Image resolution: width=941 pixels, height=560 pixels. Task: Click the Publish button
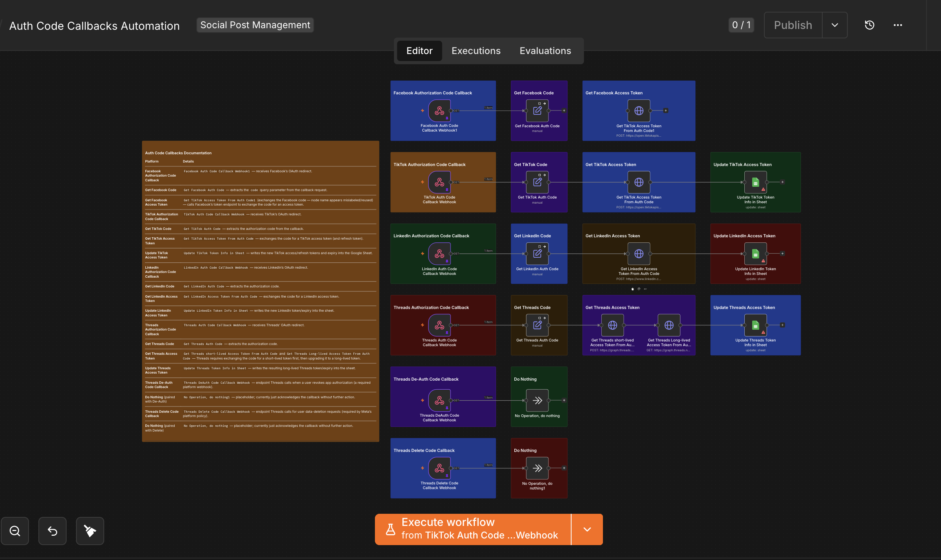[793, 25]
